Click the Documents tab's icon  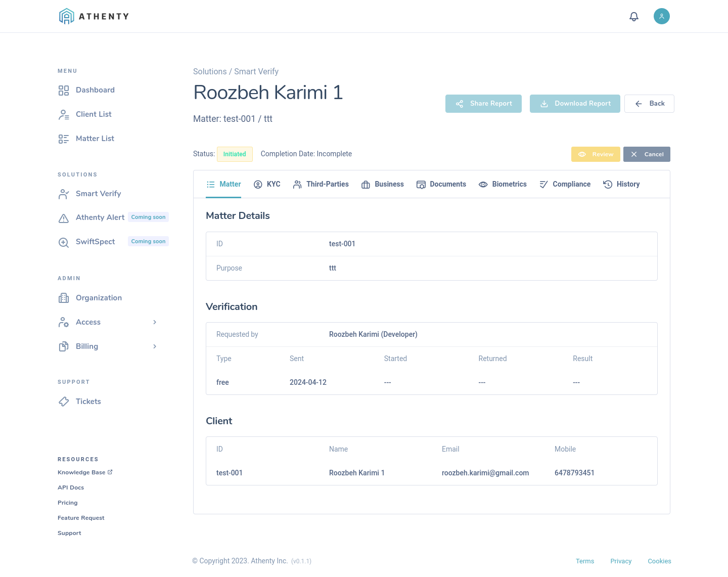coord(421,185)
